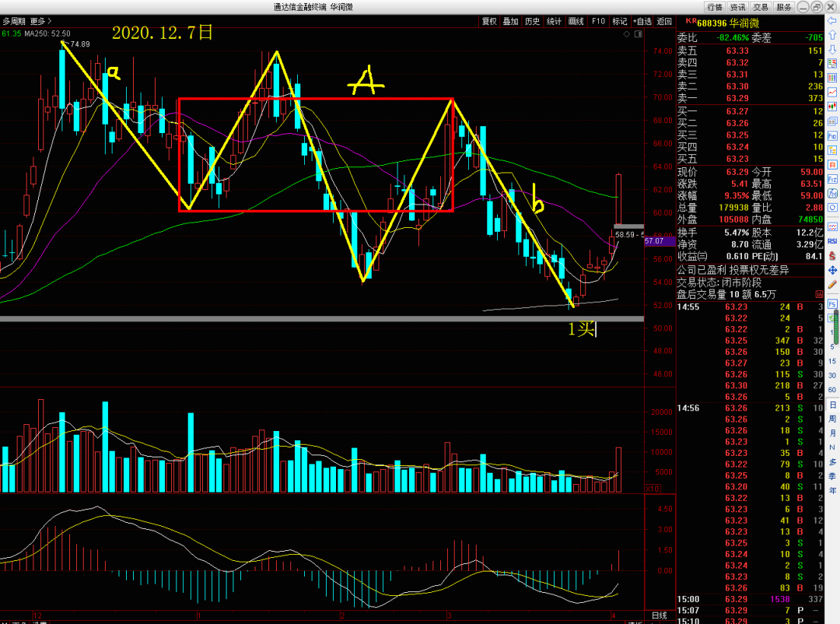Viewport: 840px width, 624px height.
Task: Click the blue four-way move arrows icon
Action: tap(832, 270)
